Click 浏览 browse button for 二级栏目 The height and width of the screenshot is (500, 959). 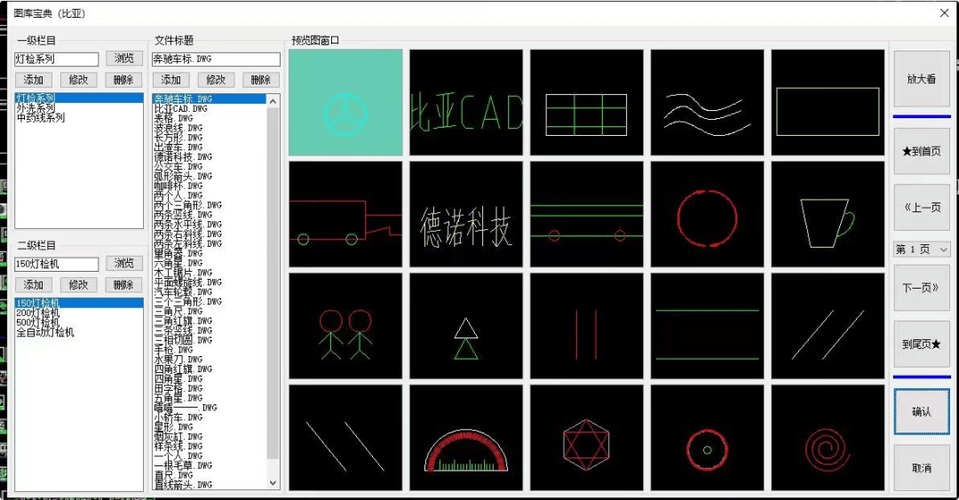(x=124, y=263)
